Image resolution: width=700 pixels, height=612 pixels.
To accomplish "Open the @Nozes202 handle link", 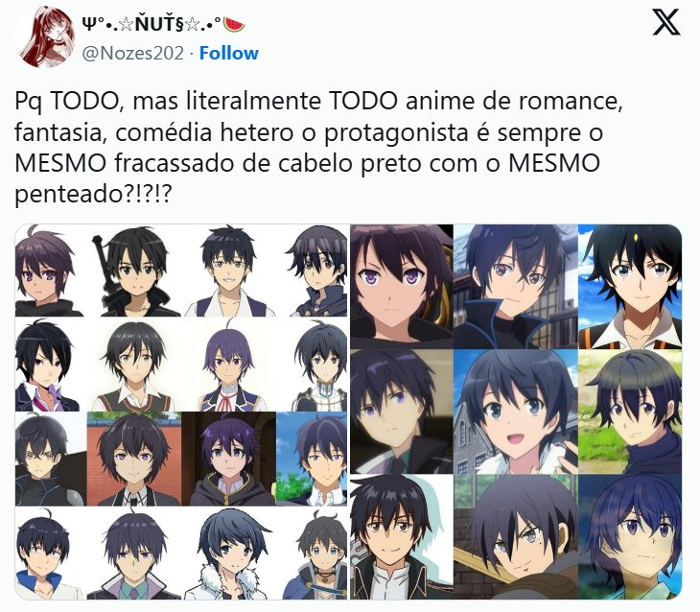I will click(x=133, y=53).
